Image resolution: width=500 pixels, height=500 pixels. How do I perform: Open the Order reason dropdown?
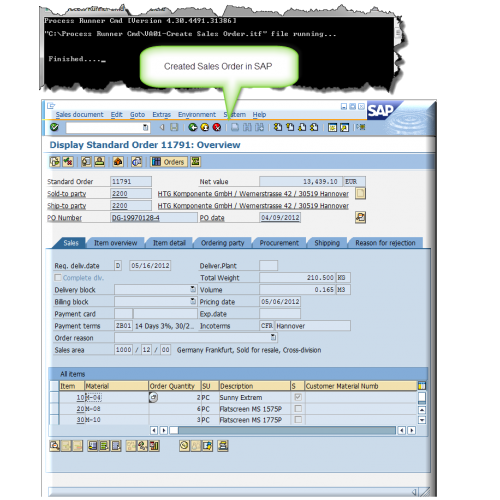pyautogui.click(x=273, y=337)
